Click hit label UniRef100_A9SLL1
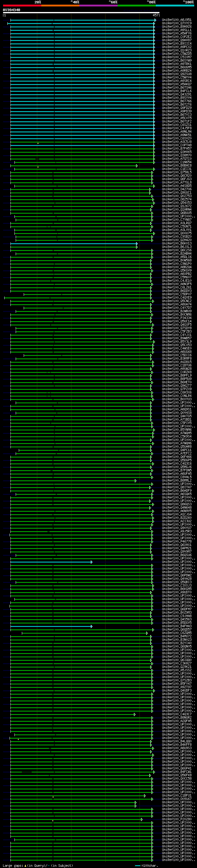Screen dimensions: 197x868 (x=176, y=30)
